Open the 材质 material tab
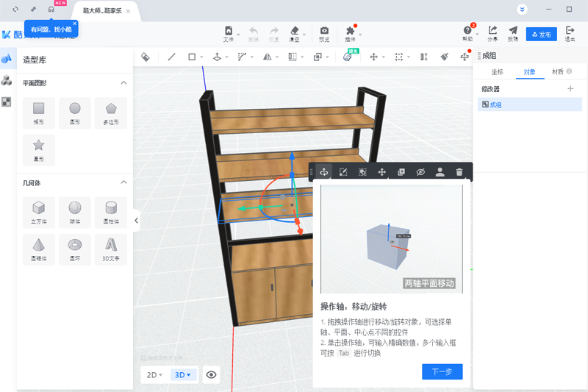This screenshot has height=392, width=588. point(558,72)
